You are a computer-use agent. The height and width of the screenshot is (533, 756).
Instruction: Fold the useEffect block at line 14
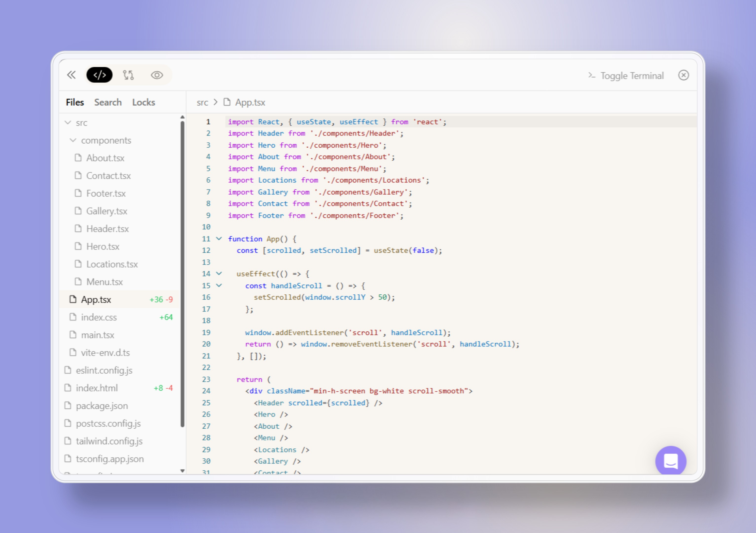(219, 273)
